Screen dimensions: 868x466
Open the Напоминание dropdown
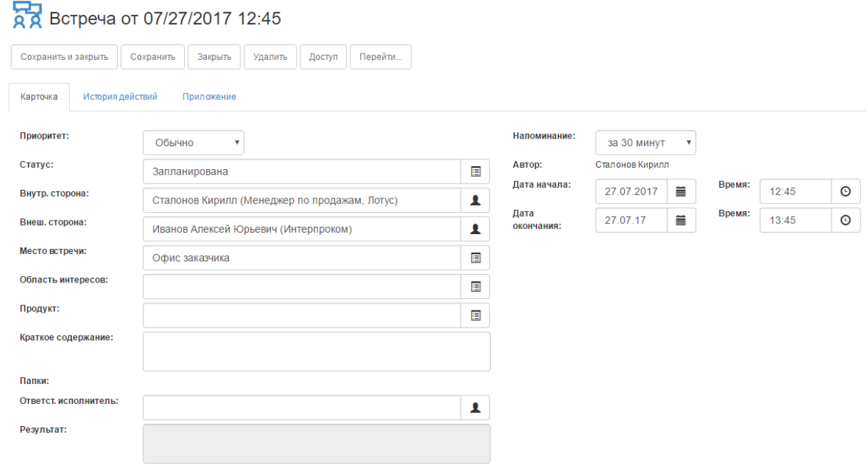click(x=645, y=142)
